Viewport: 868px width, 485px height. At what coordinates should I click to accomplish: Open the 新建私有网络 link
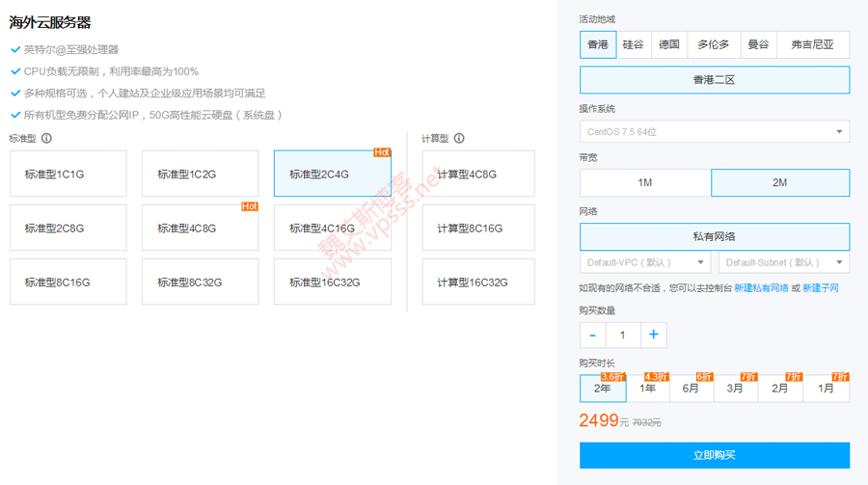(761, 288)
